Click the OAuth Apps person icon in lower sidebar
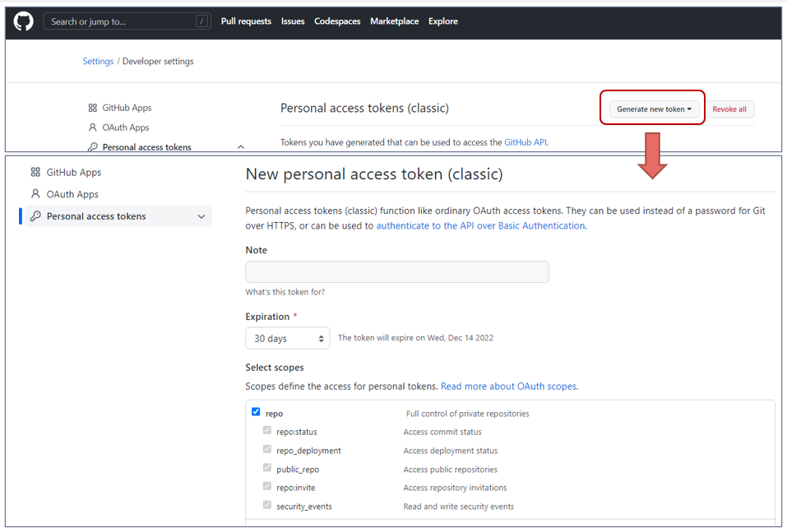 (x=35, y=194)
